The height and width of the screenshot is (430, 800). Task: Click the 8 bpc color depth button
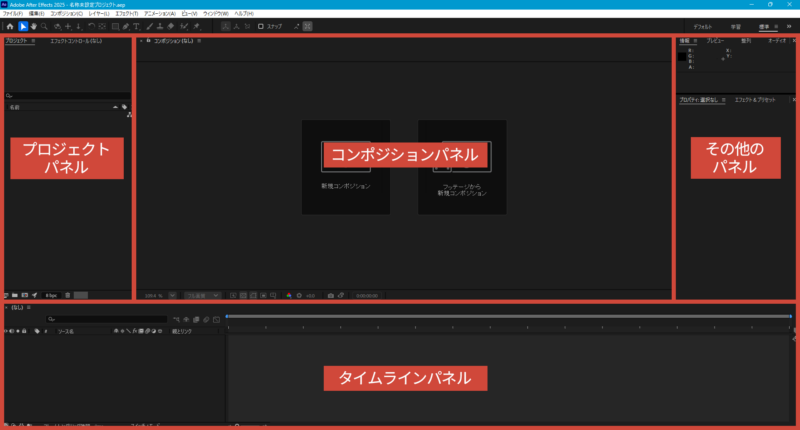pyautogui.click(x=51, y=295)
